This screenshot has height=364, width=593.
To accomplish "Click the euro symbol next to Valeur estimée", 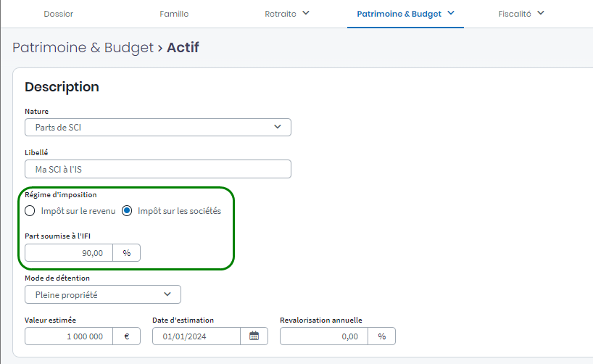I will pyautogui.click(x=126, y=336).
